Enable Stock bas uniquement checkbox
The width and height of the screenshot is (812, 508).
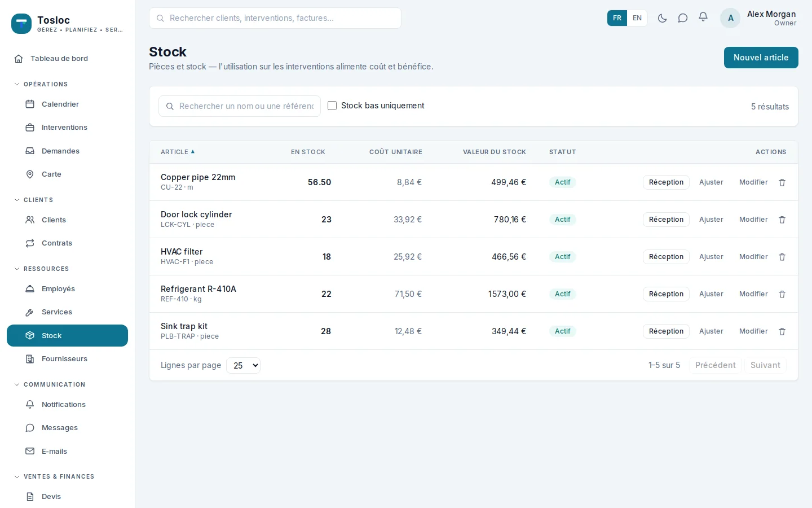[332, 106]
